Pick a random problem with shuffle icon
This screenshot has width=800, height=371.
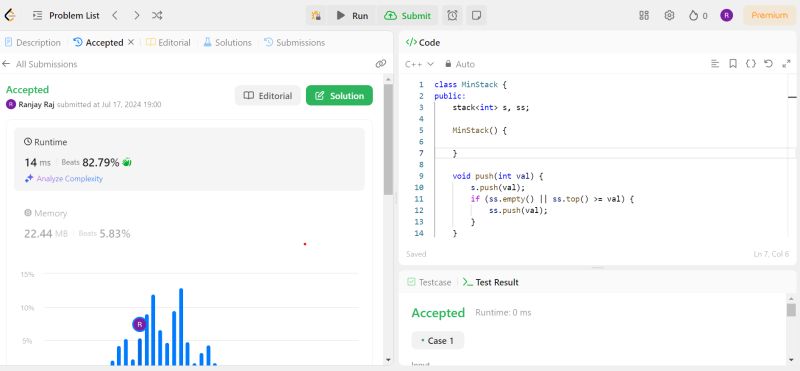pos(157,16)
